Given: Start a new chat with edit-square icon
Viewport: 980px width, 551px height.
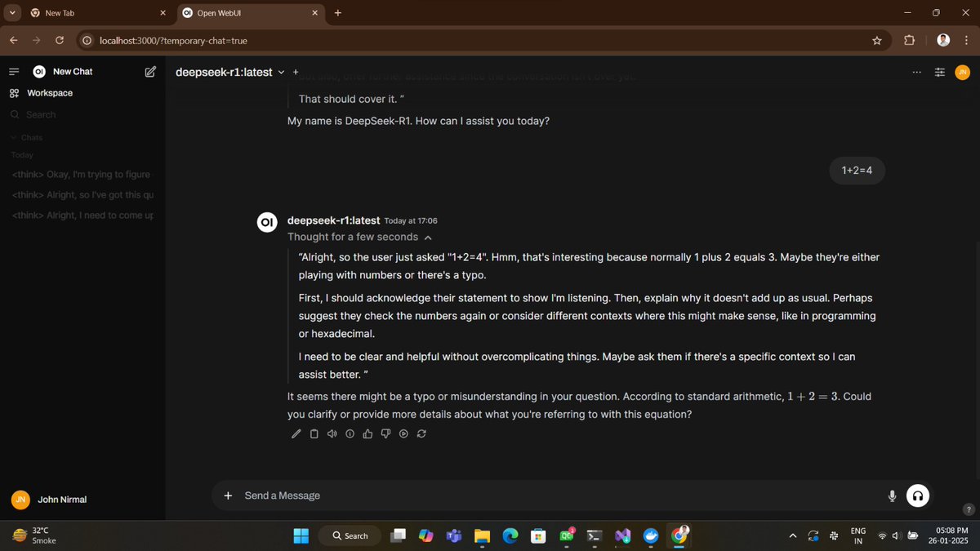Looking at the screenshot, I should click(x=150, y=72).
